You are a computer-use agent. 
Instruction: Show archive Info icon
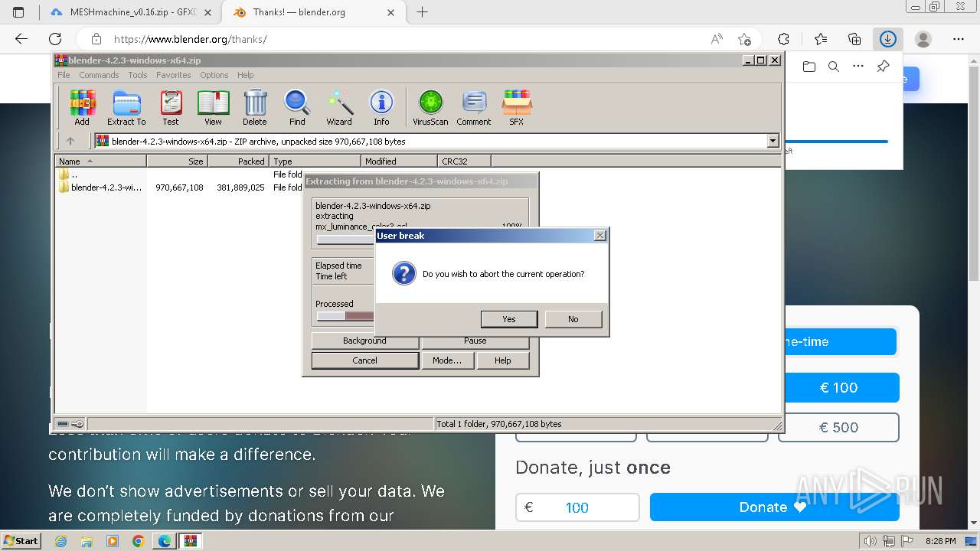(x=381, y=107)
